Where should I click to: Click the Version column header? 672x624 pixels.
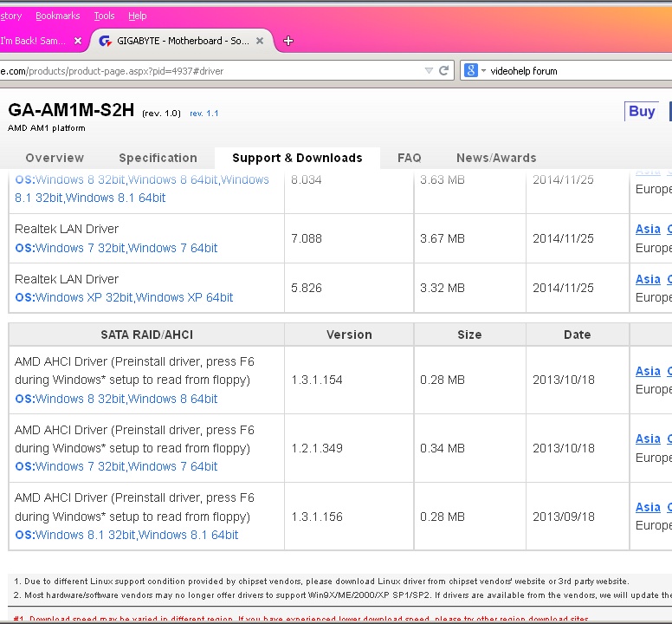point(349,335)
